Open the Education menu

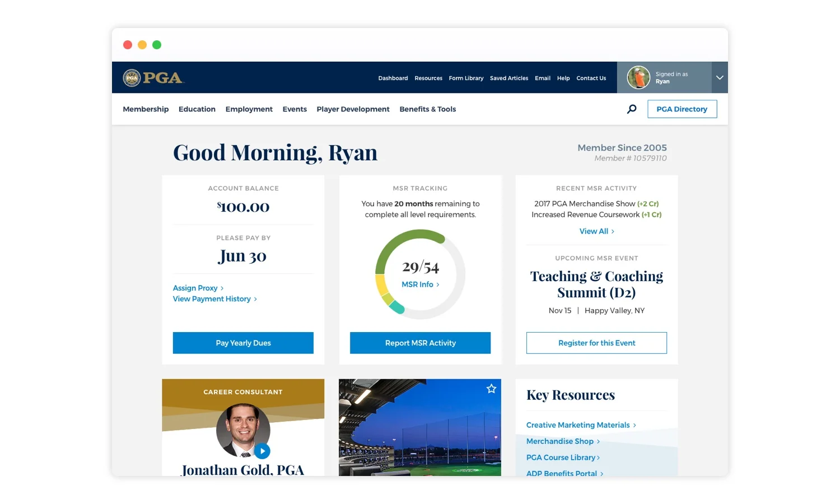point(197,109)
